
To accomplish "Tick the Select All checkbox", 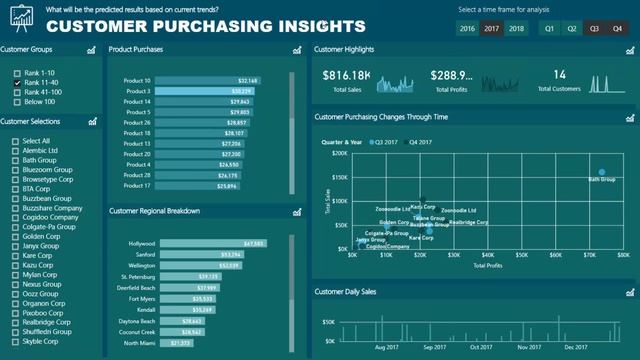I will 16,141.
